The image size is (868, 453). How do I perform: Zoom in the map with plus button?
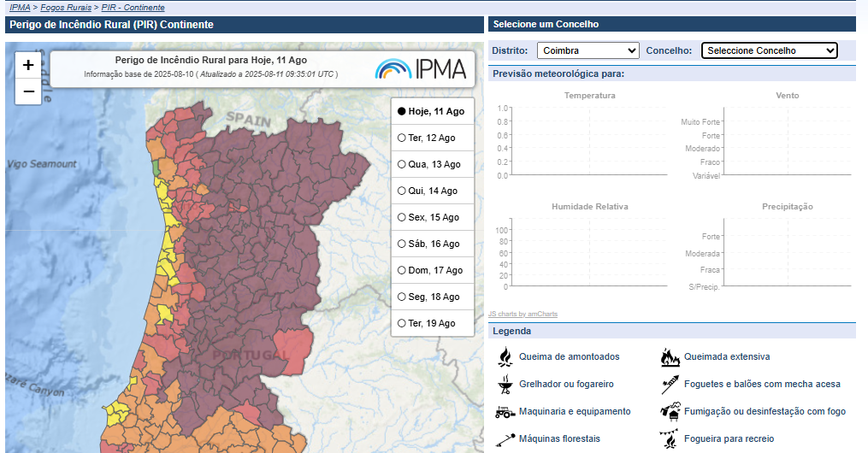pos(28,65)
